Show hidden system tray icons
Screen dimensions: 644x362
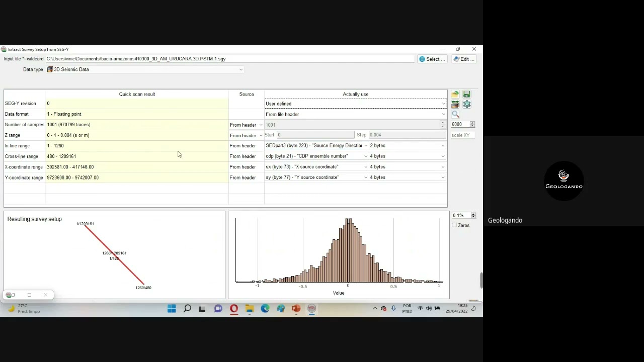pos(375,308)
